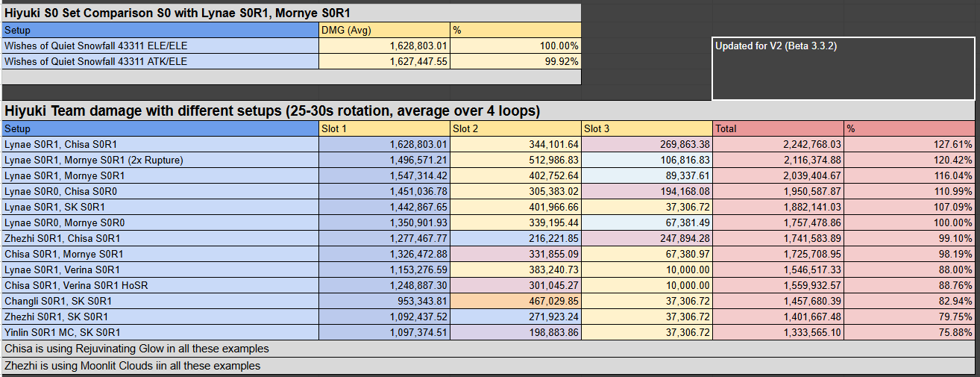Click the 'Total' column header
This screenshot has width=980, height=377.
(778, 128)
